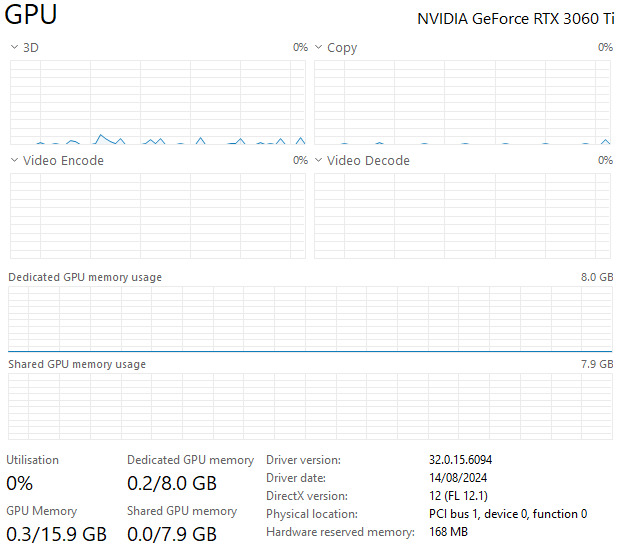Click the Copy engine graph

click(x=462, y=102)
